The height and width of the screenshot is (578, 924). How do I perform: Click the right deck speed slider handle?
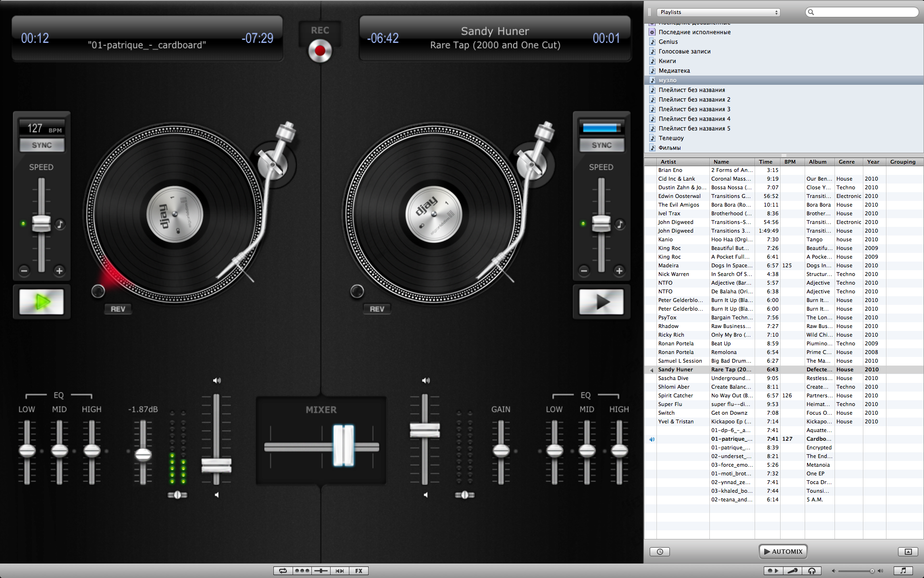pyautogui.click(x=601, y=224)
